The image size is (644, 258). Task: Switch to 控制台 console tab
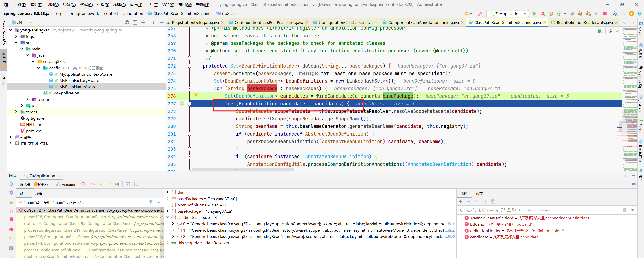point(41,185)
